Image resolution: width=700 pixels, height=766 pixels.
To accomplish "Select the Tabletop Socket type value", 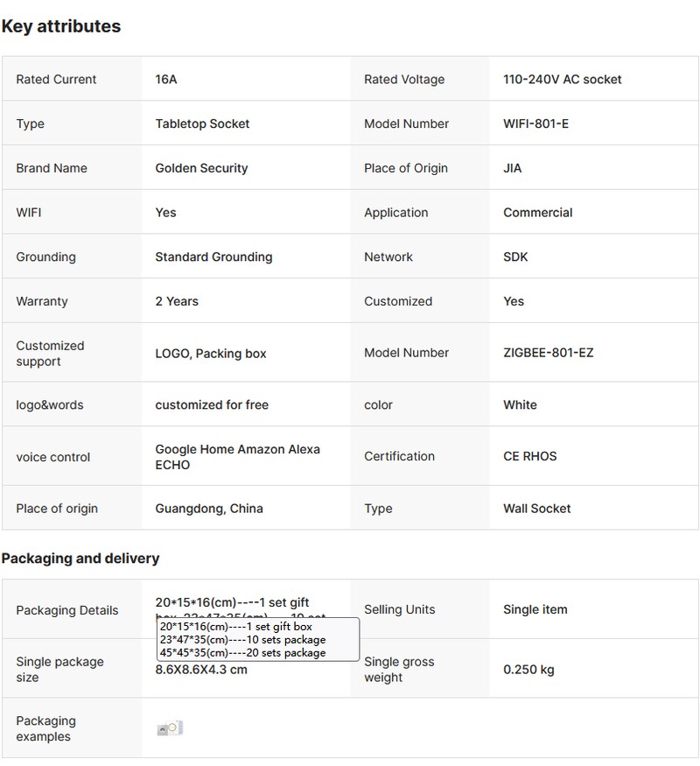I will click(202, 124).
